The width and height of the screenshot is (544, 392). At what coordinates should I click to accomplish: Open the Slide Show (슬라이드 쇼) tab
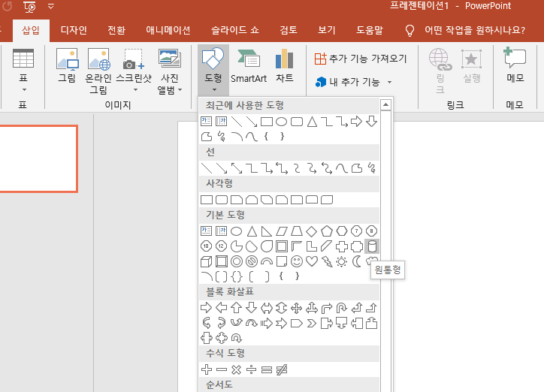tap(235, 30)
